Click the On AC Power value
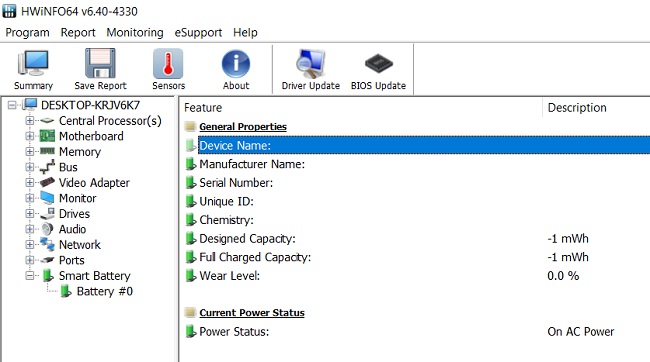 (581, 332)
